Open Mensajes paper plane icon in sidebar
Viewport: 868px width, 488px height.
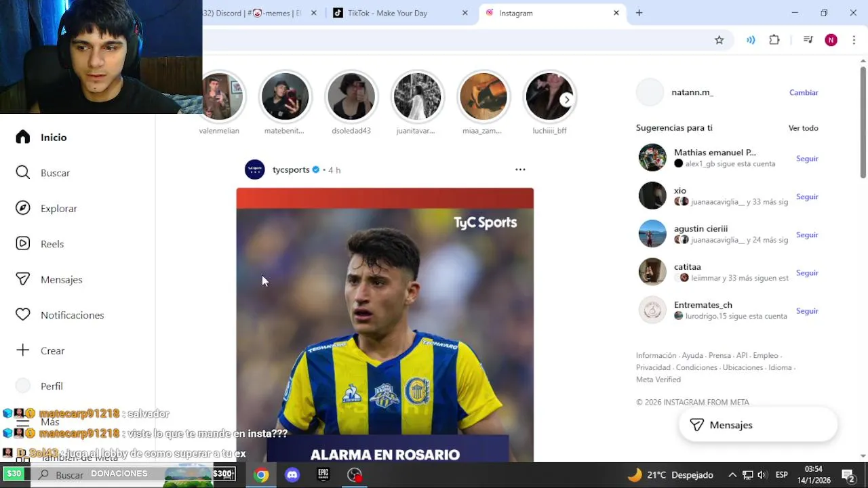[x=23, y=279]
